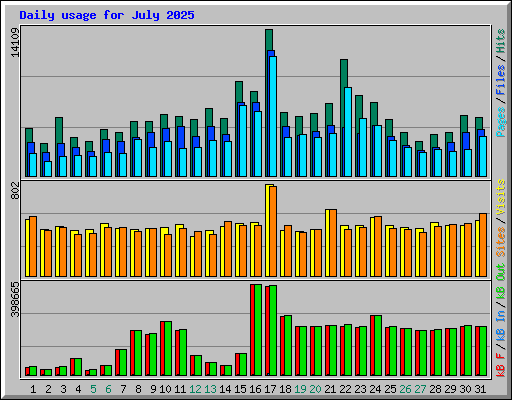512x400 pixels.
Task: Click the blue files bar for day 11
Action: point(181,137)
